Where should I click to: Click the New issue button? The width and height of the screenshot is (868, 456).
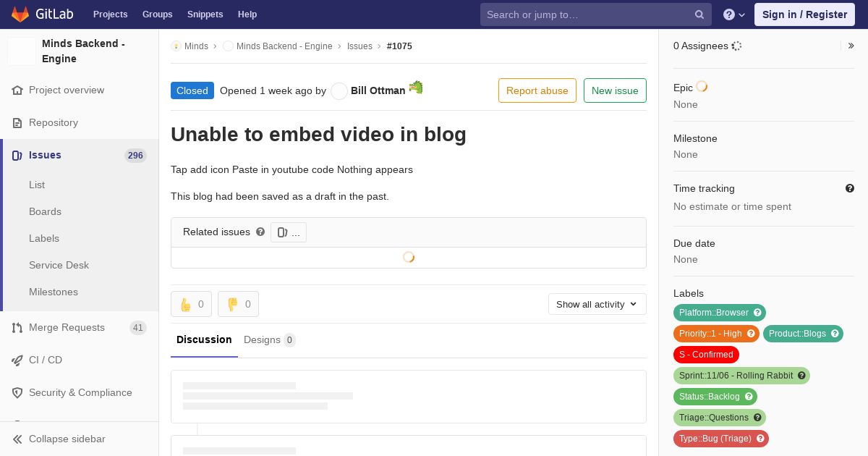[x=615, y=90]
